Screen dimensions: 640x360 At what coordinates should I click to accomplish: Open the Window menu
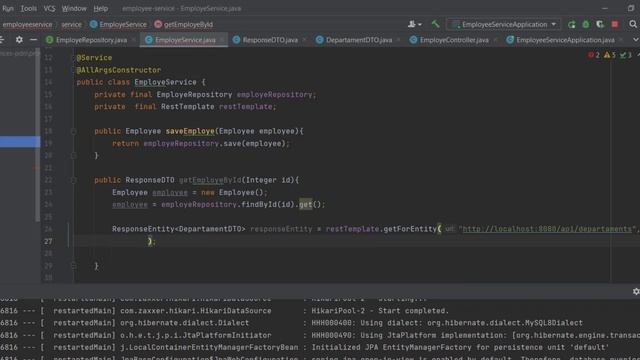(x=74, y=8)
